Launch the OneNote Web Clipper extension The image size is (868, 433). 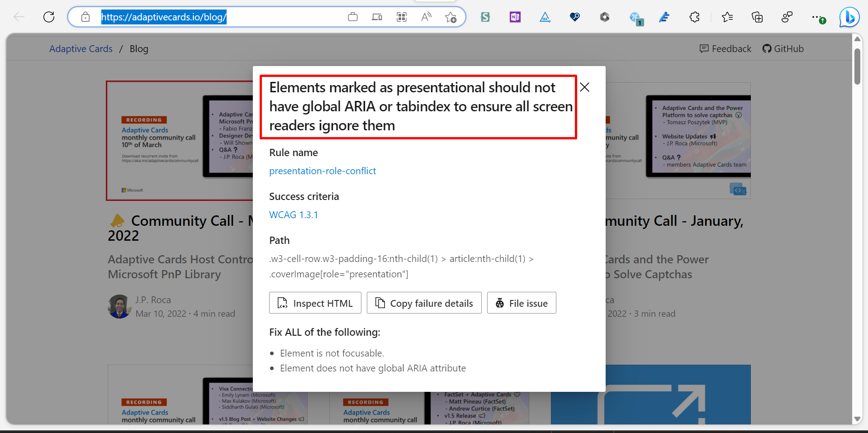click(x=514, y=17)
